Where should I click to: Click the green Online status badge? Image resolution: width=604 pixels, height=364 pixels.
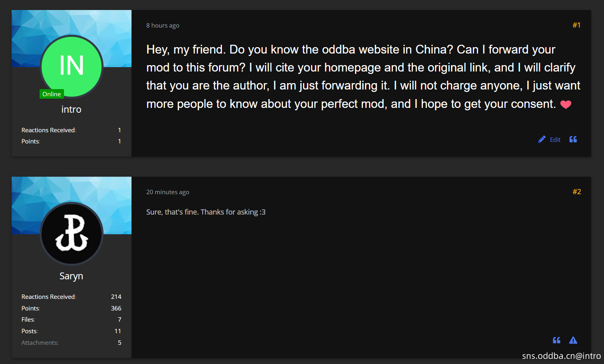click(52, 94)
